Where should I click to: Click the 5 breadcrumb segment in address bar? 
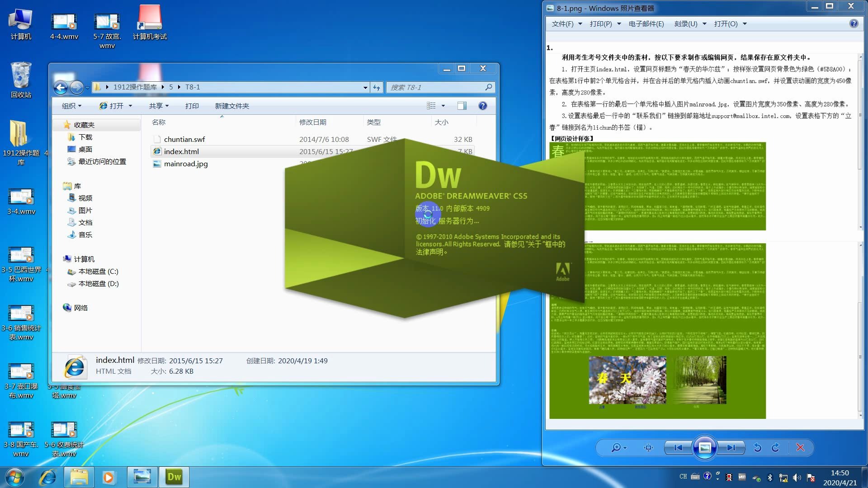click(171, 87)
